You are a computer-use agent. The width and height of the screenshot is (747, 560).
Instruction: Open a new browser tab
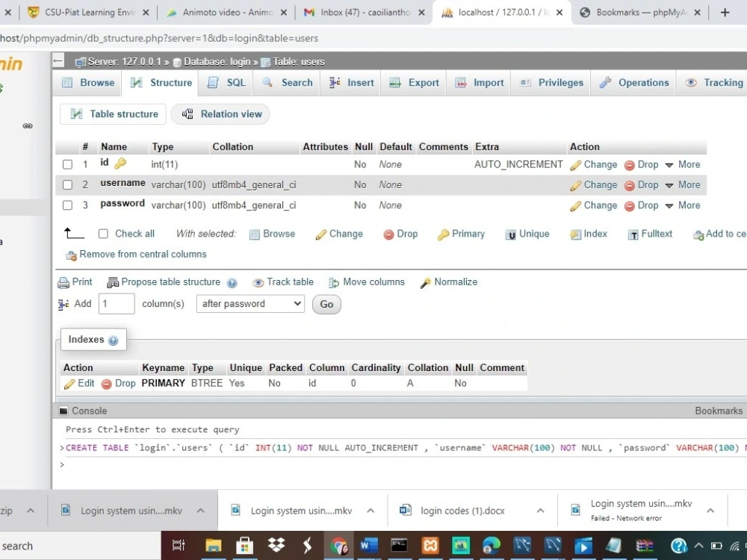725,13
